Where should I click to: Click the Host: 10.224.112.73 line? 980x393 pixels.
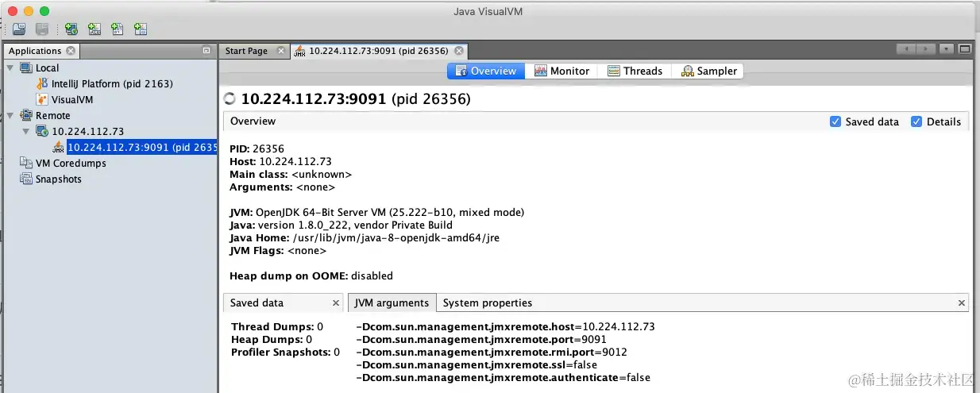(280, 161)
